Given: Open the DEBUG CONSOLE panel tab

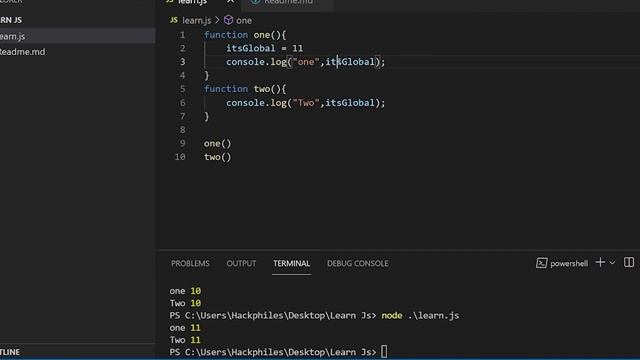Looking at the screenshot, I should (358, 264).
